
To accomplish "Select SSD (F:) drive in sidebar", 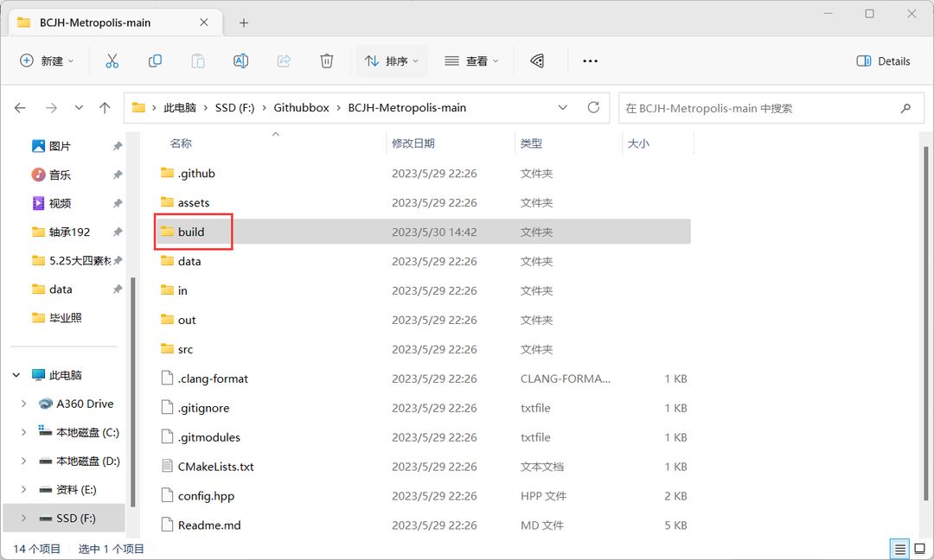I will coord(64,518).
